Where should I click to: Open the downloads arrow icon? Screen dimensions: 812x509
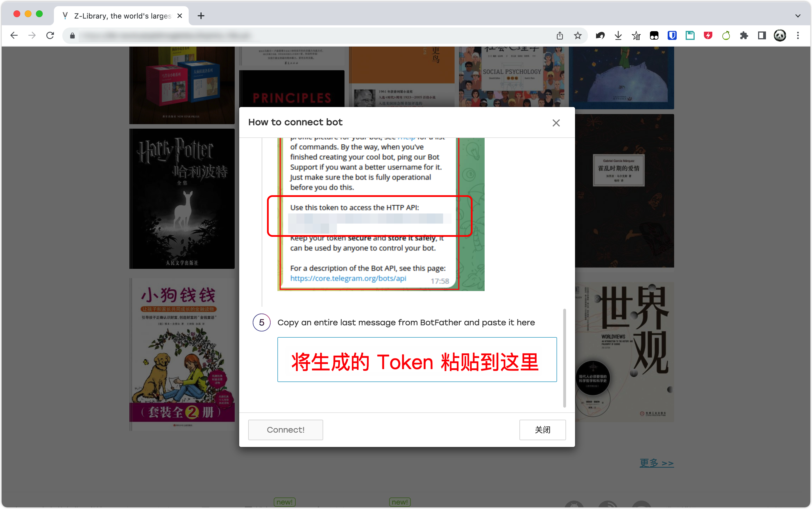(618, 35)
